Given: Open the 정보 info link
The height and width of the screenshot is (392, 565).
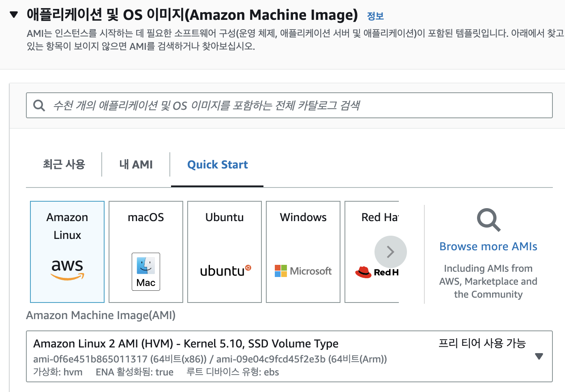Looking at the screenshot, I should (375, 16).
